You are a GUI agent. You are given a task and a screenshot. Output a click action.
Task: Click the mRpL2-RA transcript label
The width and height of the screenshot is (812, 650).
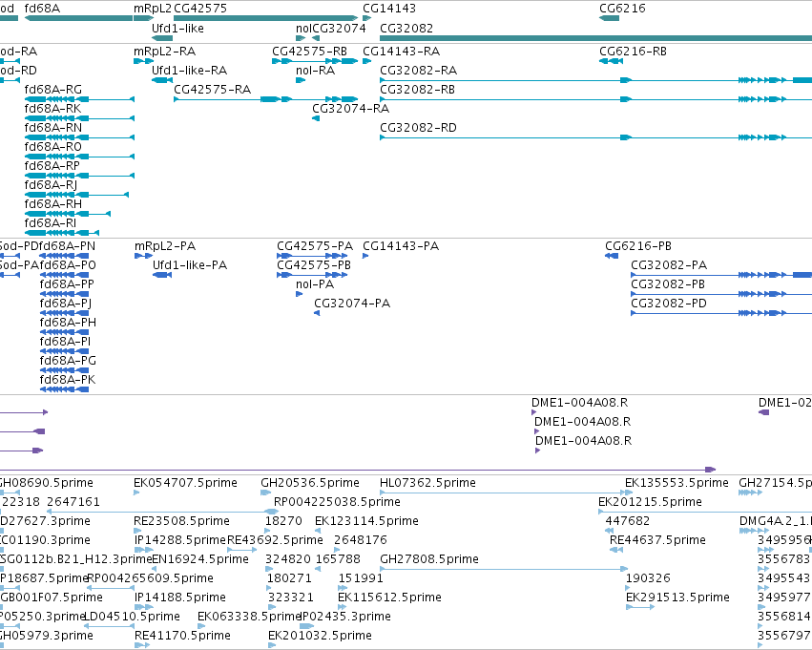coord(165,52)
